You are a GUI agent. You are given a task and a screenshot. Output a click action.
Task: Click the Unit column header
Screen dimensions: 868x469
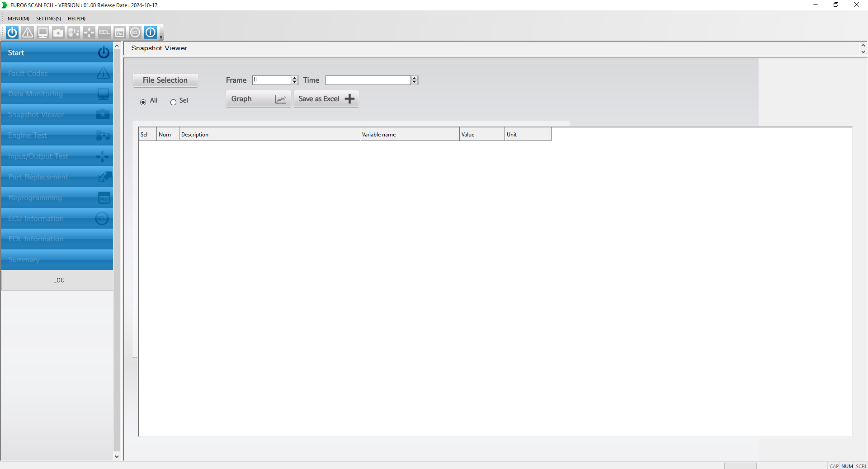[528, 134]
